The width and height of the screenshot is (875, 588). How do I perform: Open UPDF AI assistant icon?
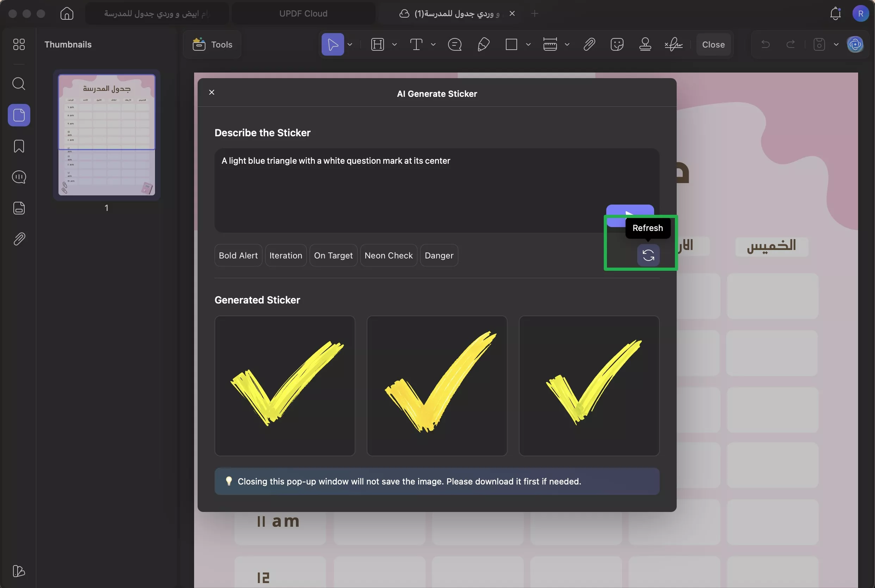pyautogui.click(x=855, y=45)
